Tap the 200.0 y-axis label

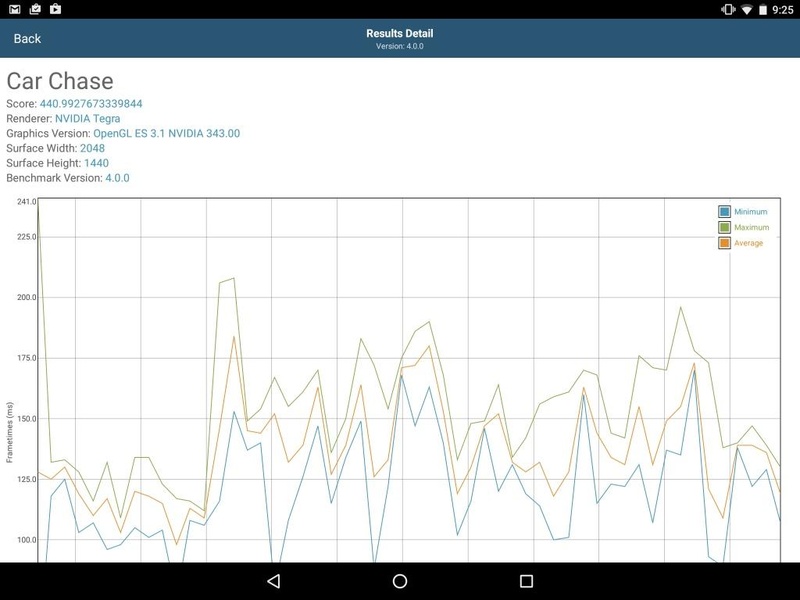pos(27,297)
